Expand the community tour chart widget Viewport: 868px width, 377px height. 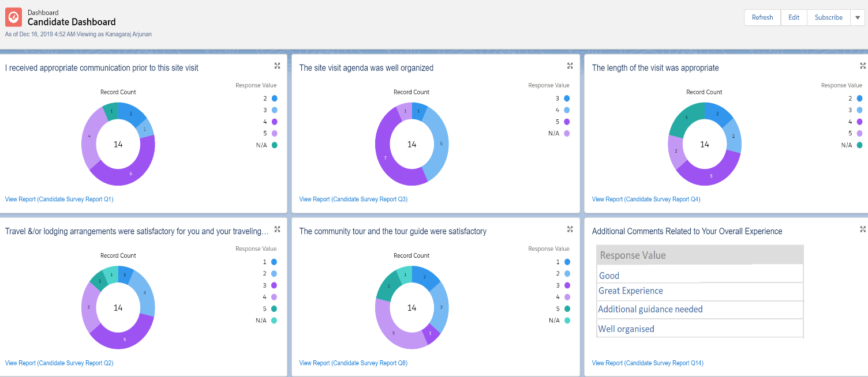pyautogui.click(x=570, y=229)
